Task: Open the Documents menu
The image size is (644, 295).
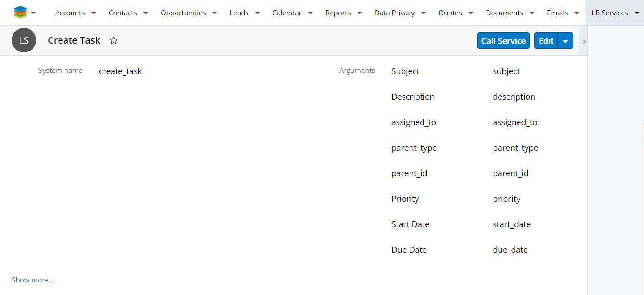Action: coord(503,13)
